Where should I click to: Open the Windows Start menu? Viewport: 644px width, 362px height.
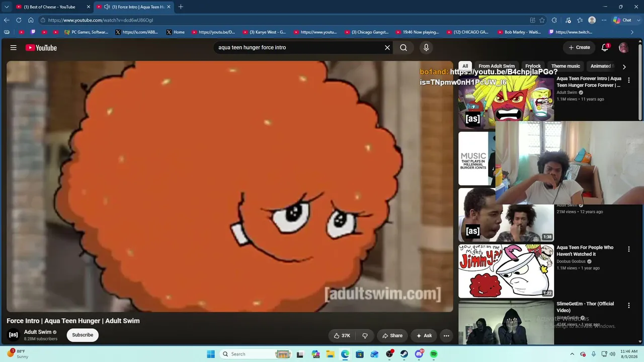[x=211, y=354]
